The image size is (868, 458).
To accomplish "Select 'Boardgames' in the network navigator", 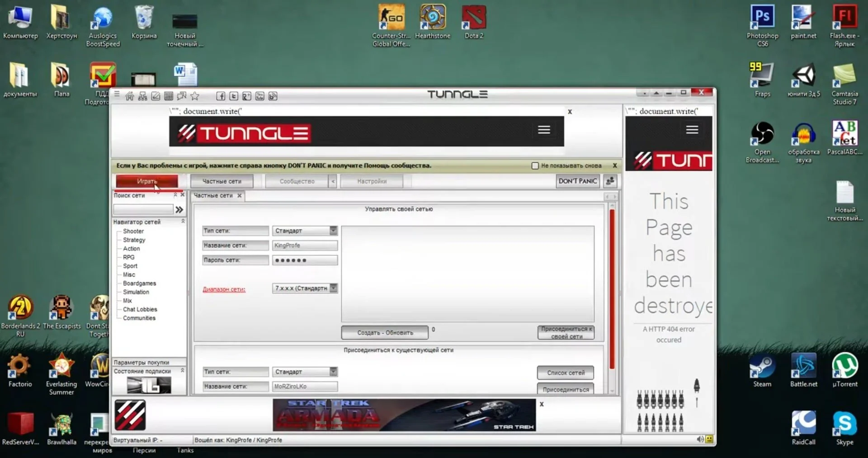I will 140,283.
